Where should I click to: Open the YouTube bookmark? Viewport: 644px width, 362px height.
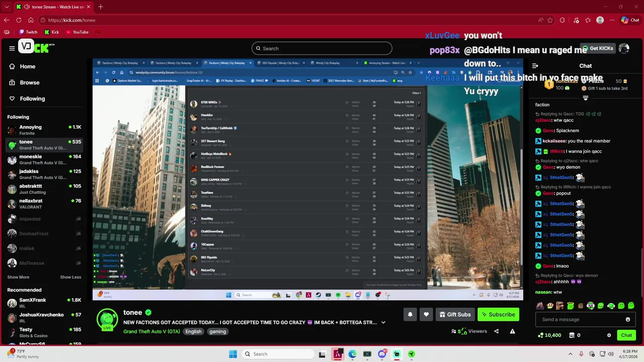[77, 32]
